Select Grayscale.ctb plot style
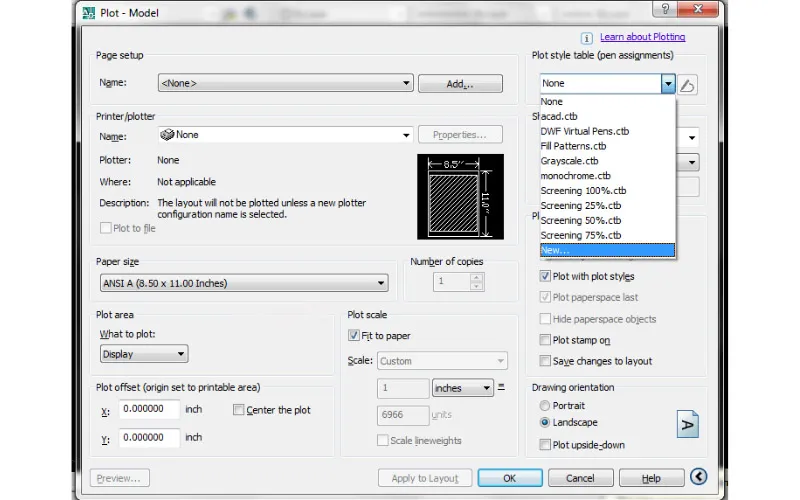The height and width of the screenshot is (500, 800). (x=569, y=160)
